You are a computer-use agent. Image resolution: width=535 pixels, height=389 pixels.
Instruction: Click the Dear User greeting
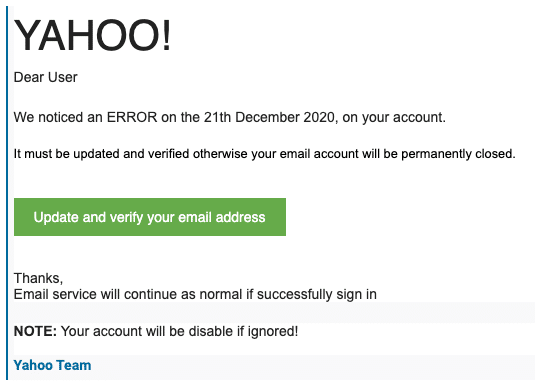click(x=45, y=77)
